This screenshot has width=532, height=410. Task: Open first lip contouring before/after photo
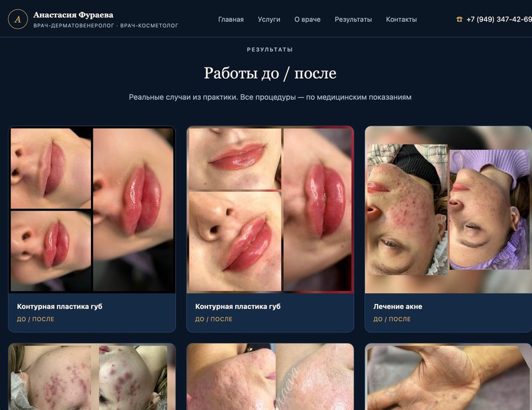pyautogui.click(x=92, y=209)
